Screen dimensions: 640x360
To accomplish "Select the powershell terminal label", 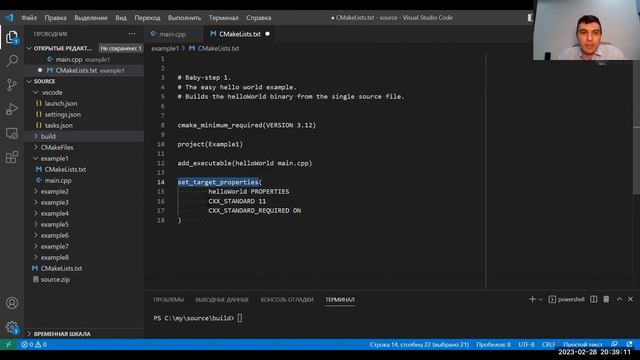I will 566,299.
